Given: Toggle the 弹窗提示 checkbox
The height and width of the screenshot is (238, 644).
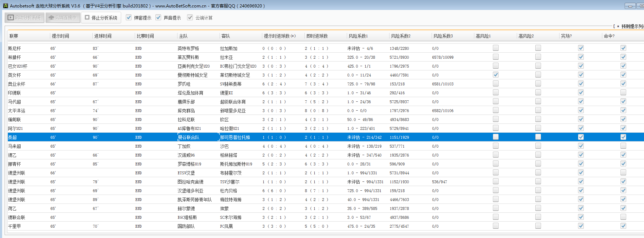Looking at the screenshot, I should click(129, 17).
